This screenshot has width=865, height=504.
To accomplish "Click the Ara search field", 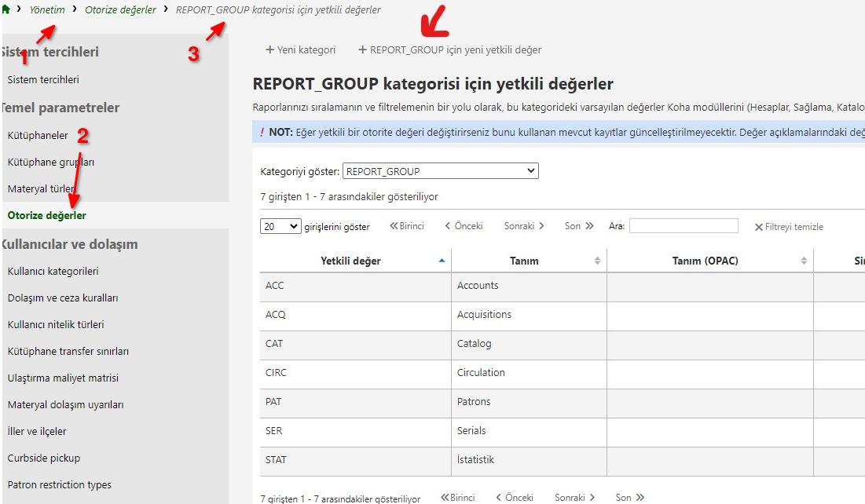I will click(684, 225).
